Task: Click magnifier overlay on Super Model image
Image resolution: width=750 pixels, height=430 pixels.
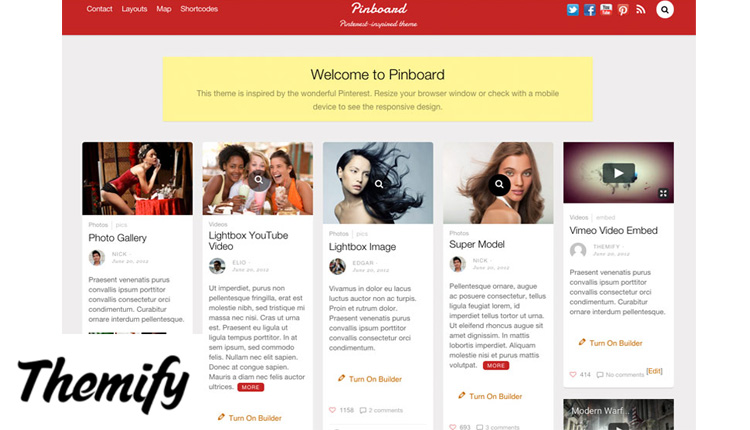Action: [499, 184]
